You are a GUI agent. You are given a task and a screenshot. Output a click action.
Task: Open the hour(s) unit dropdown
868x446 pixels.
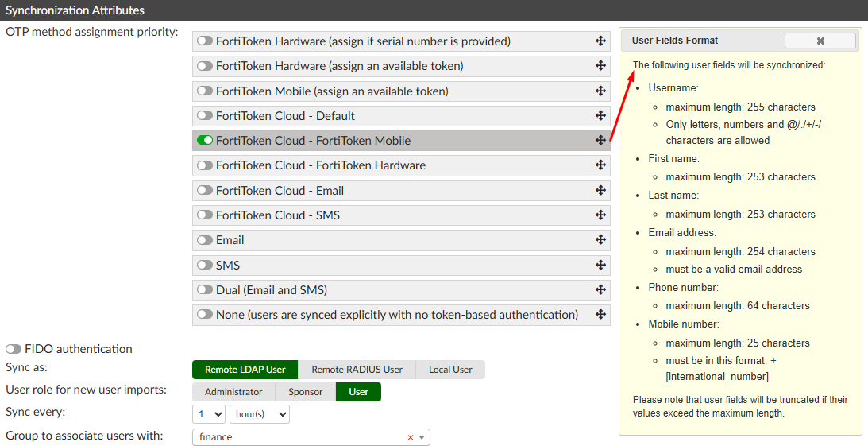pyautogui.click(x=260, y=414)
